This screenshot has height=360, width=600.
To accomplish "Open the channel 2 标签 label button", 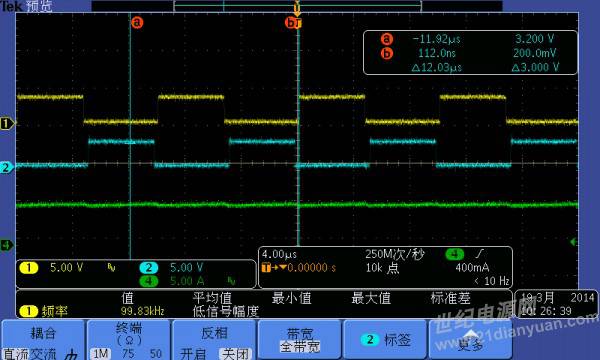I will click(x=385, y=339).
